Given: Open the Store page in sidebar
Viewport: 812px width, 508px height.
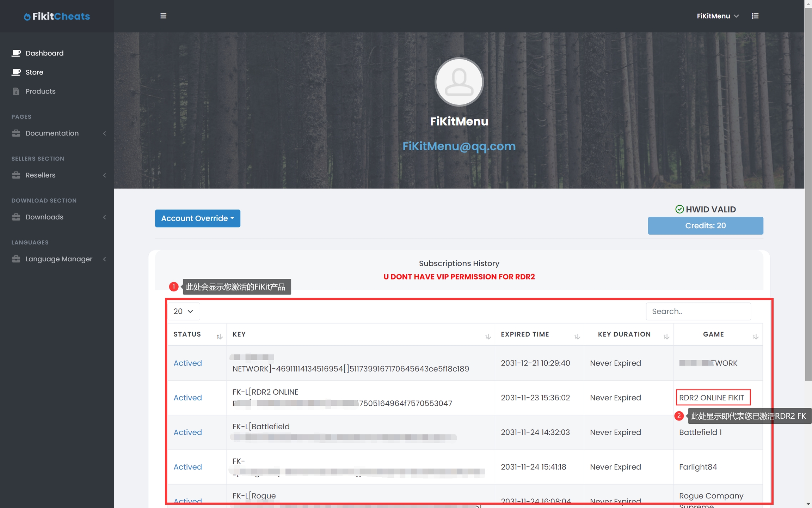Looking at the screenshot, I should tap(34, 72).
